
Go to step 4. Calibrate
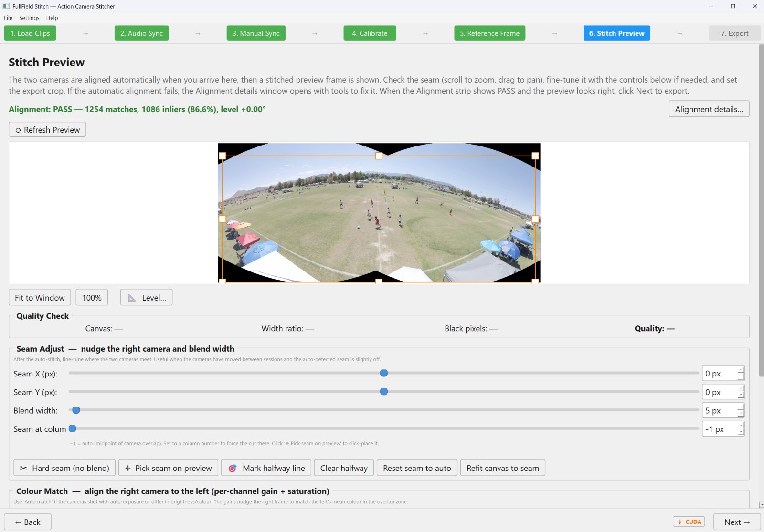370,33
